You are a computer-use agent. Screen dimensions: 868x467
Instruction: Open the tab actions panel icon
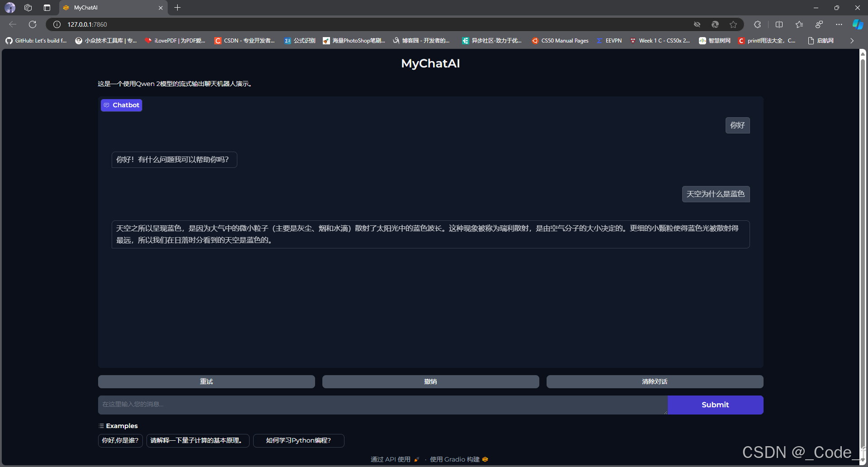[x=47, y=8]
